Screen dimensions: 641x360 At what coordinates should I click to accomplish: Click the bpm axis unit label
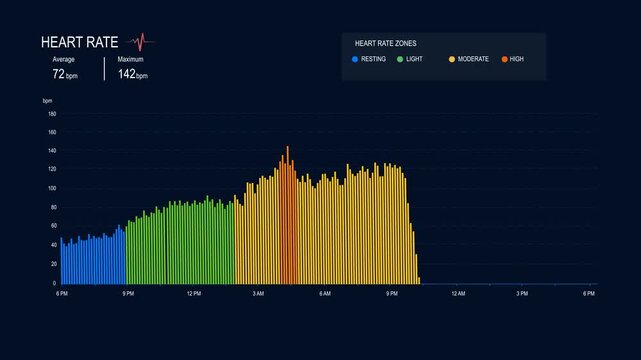(x=47, y=101)
